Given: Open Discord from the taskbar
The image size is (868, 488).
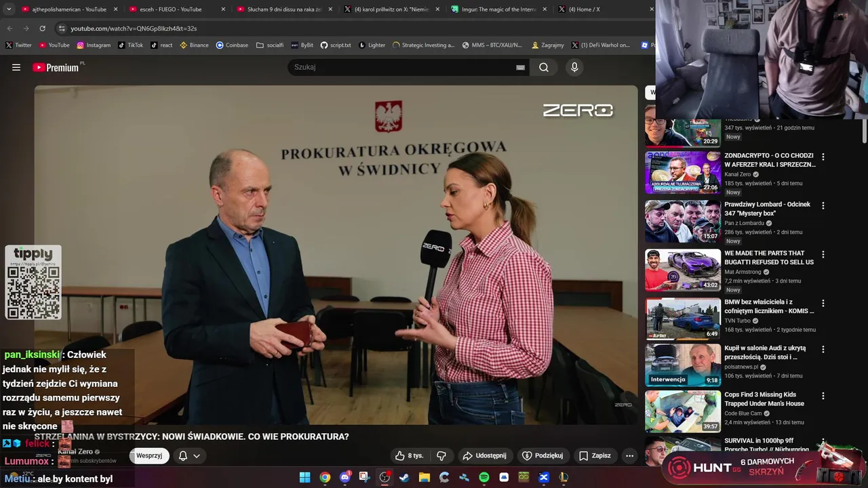Looking at the screenshot, I should [344, 477].
